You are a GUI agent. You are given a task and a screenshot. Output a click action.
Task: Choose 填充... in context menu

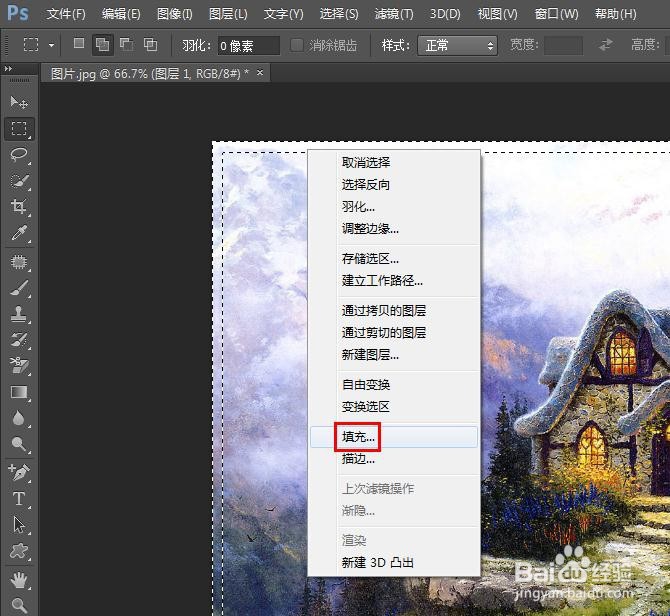[x=394, y=437]
